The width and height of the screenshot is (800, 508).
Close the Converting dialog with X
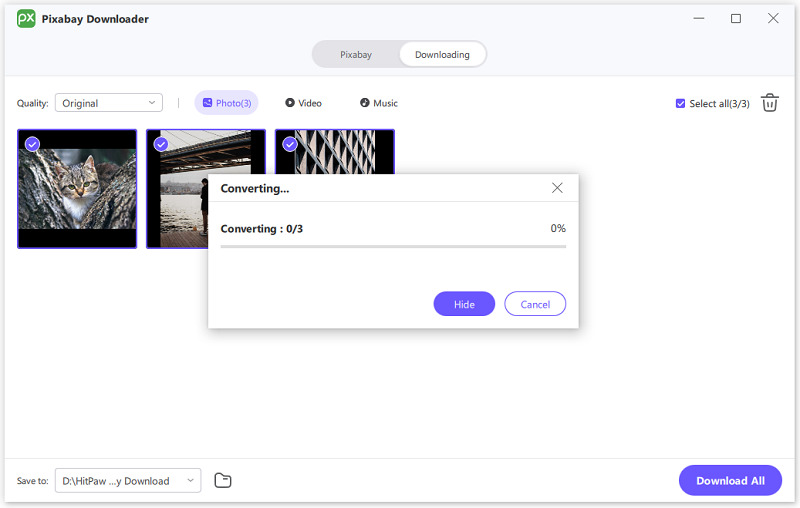click(557, 188)
